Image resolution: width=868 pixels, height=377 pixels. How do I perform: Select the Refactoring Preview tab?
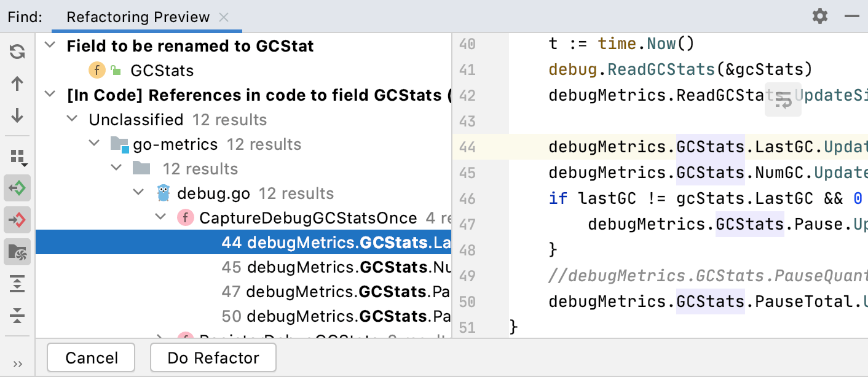point(138,17)
